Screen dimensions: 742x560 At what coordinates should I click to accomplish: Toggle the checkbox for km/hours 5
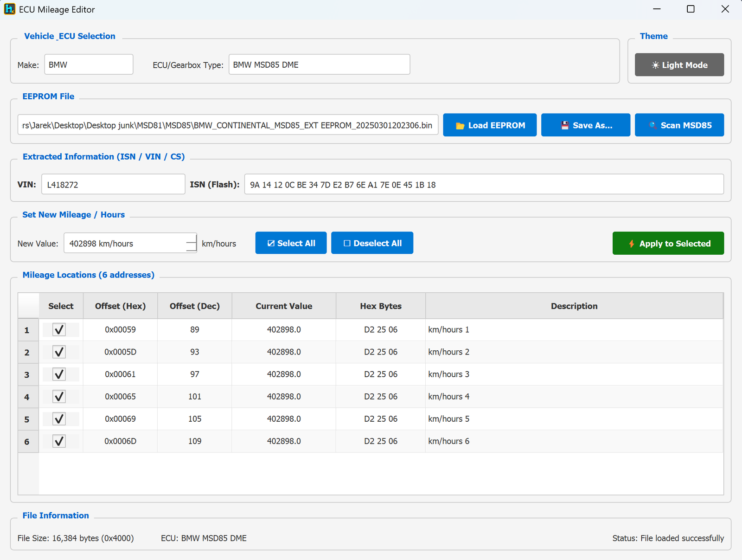click(x=59, y=419)
